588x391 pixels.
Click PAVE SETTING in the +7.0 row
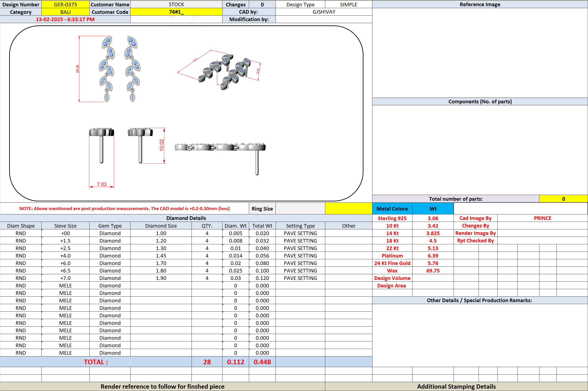(300, 278)
